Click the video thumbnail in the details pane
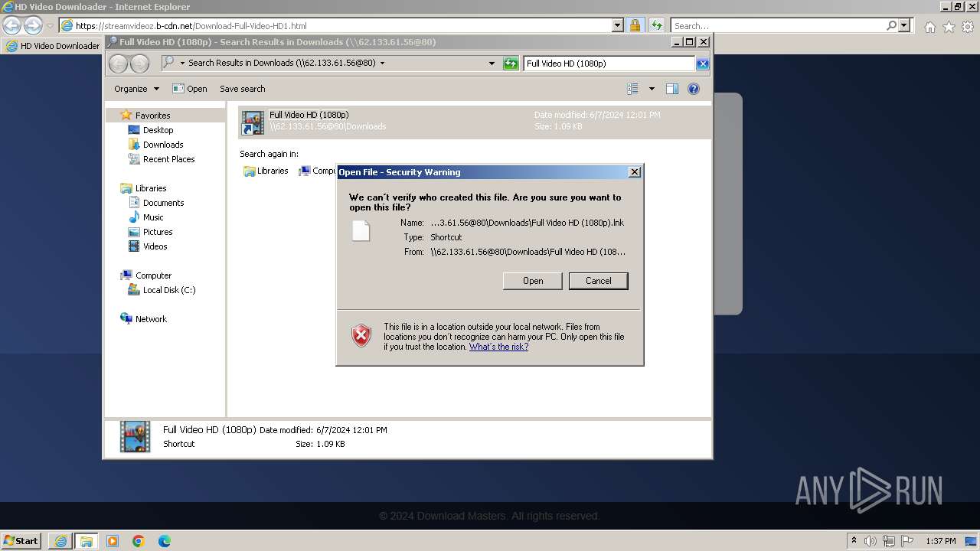 (136, 437)
